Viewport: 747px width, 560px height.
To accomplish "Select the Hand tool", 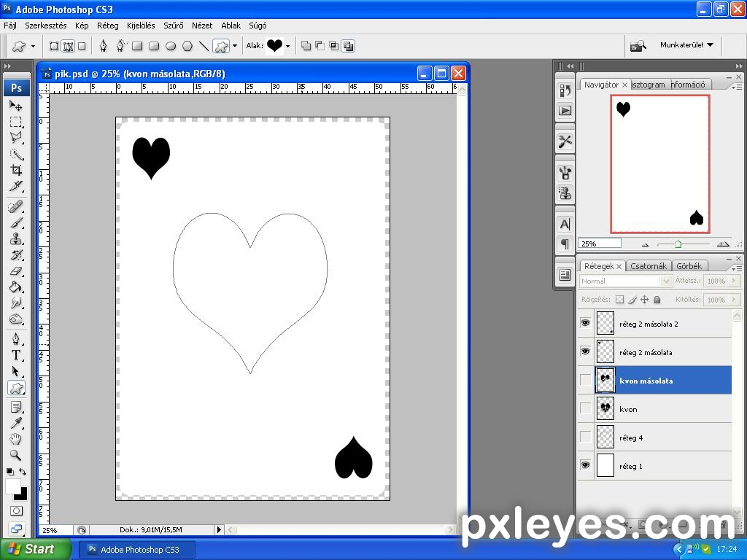I will click(x=16, y=439).
